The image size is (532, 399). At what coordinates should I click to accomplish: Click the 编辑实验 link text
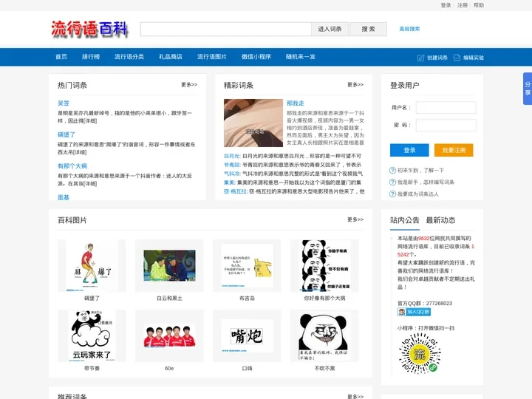click(x=474, y=58)
